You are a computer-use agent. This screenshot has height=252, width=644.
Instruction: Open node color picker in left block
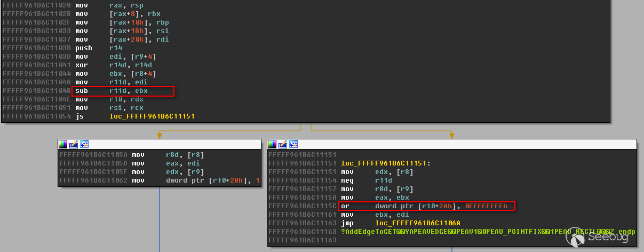63,144
